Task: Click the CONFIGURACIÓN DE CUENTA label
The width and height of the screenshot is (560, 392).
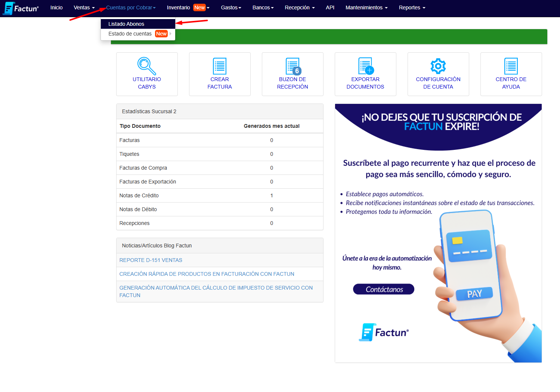Action: point(438,83)
